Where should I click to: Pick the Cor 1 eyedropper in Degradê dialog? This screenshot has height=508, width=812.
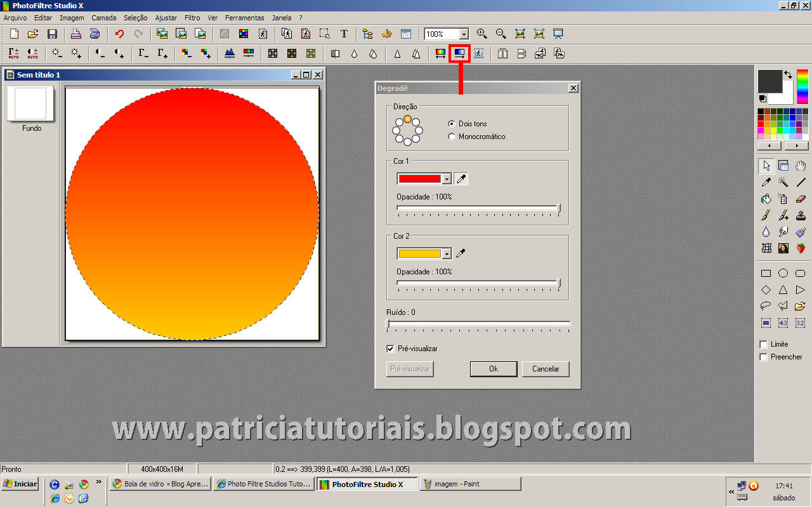click(x=461, y=179)
